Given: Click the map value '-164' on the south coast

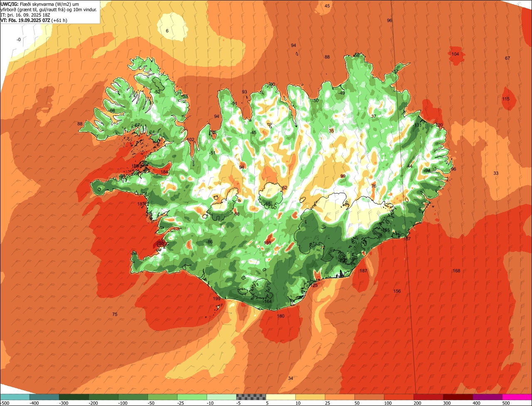Looking at the screenshot, I should click(267, 301).
